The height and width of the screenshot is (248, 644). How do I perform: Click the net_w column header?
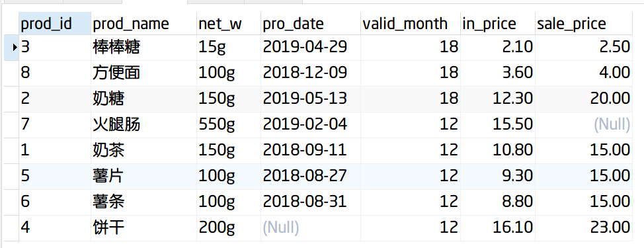tap(228, 23)
